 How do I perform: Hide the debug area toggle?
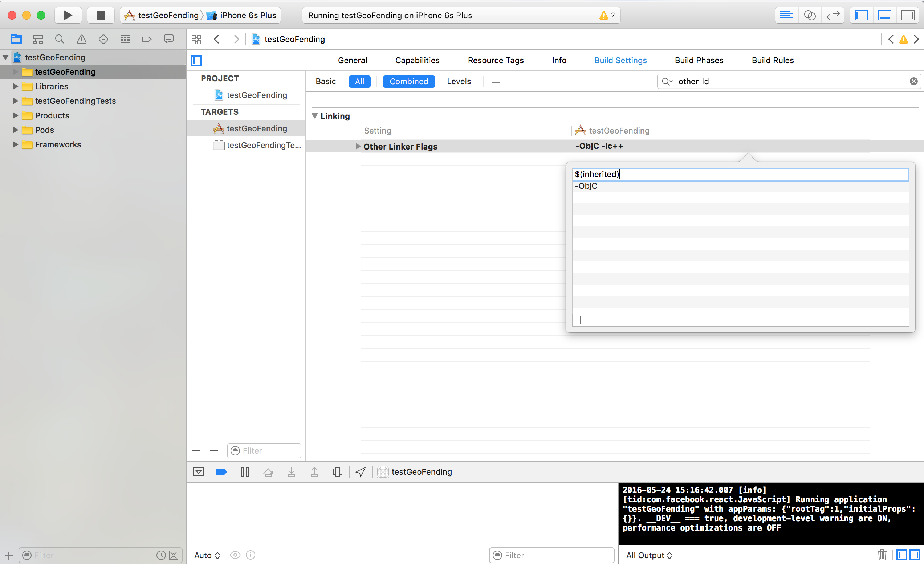(x=198, y=472)
